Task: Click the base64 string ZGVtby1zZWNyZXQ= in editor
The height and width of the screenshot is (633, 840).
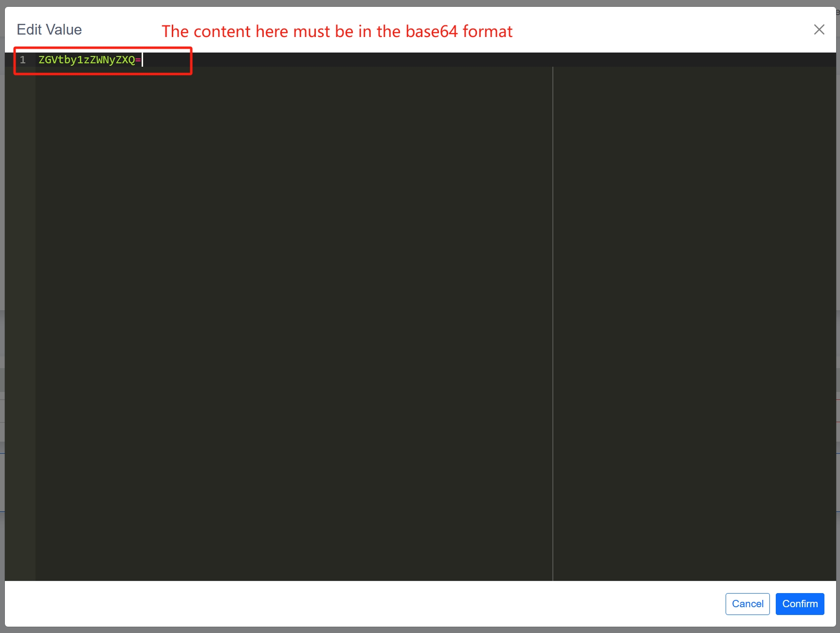Action: [x=90, y=60]
